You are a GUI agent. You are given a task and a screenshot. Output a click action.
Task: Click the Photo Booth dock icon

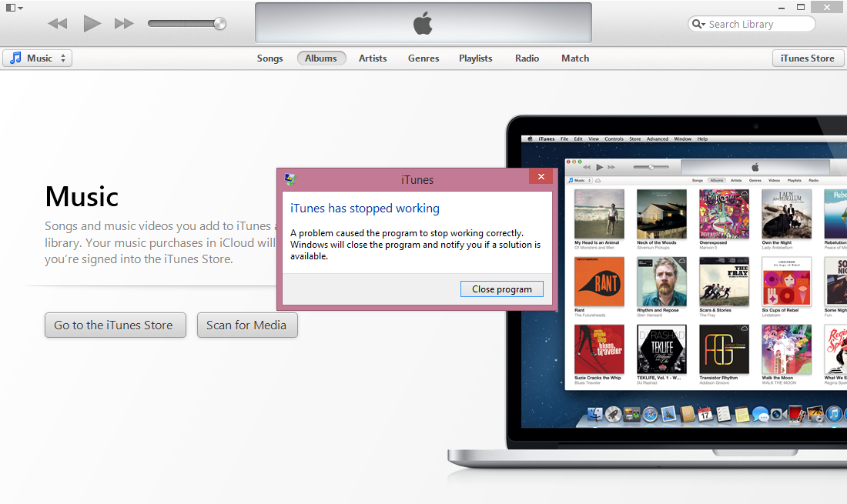pos(797,415)
